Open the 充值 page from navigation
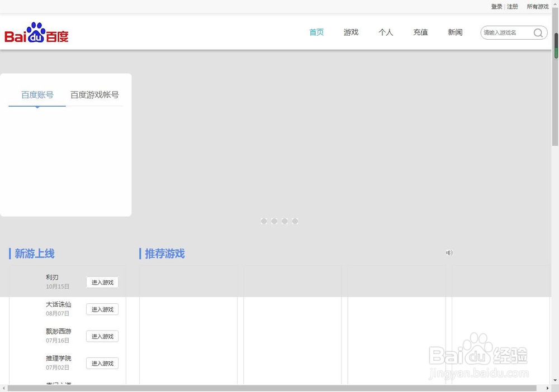Image resolution: width=559 pixels, height=392 pixels. coord(420,32)
